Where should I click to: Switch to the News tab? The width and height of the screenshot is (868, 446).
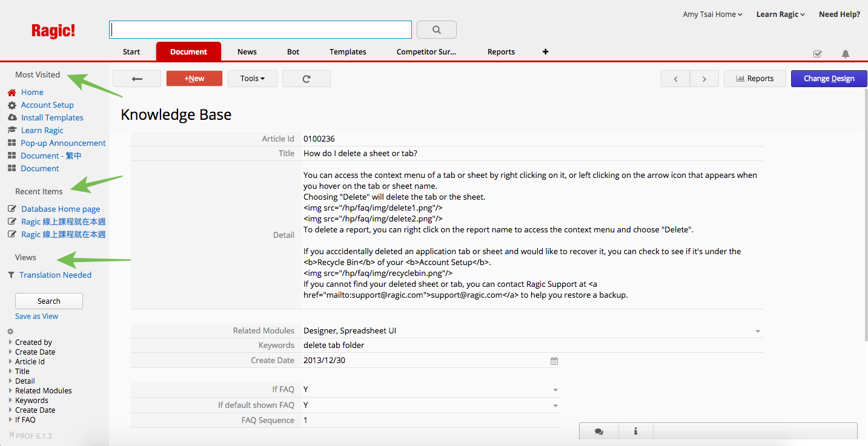(247, 52)
